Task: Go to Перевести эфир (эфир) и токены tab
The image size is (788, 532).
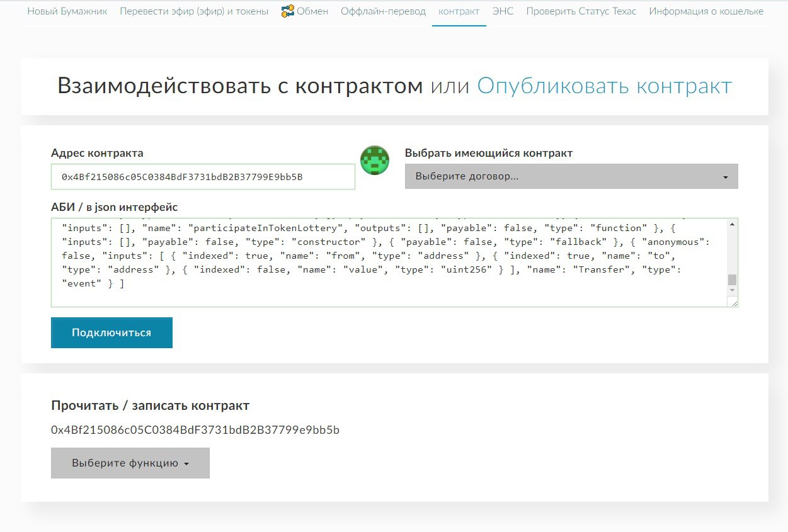Action: tap(194, 11)
